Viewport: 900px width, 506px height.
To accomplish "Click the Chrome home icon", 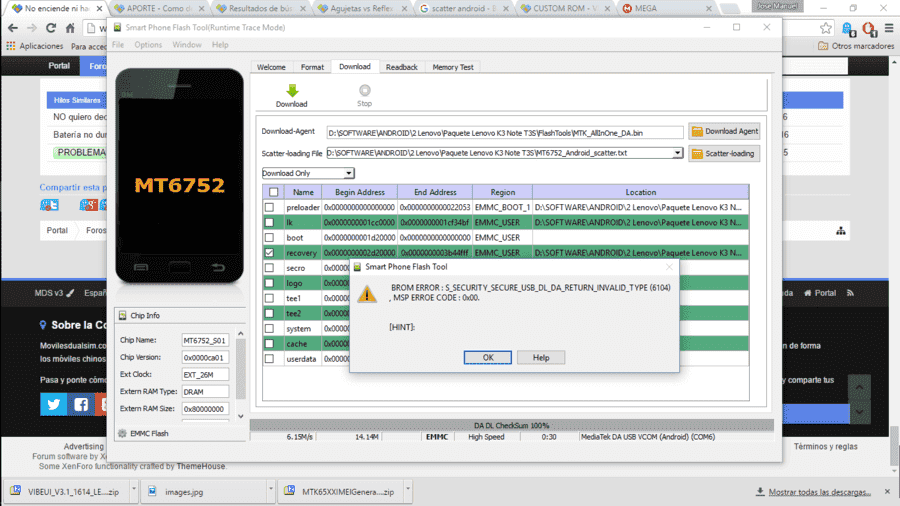I will (x=70, y=28).
